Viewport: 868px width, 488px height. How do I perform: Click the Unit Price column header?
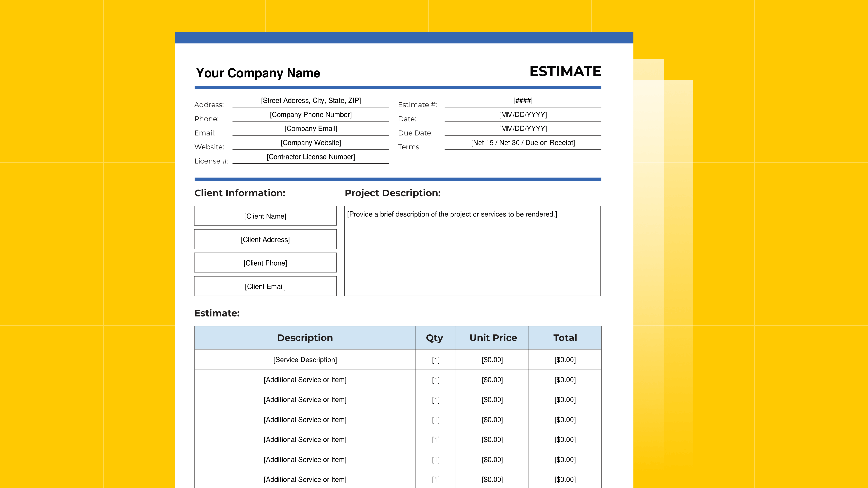pyautogui.click(x=493, y=338)
